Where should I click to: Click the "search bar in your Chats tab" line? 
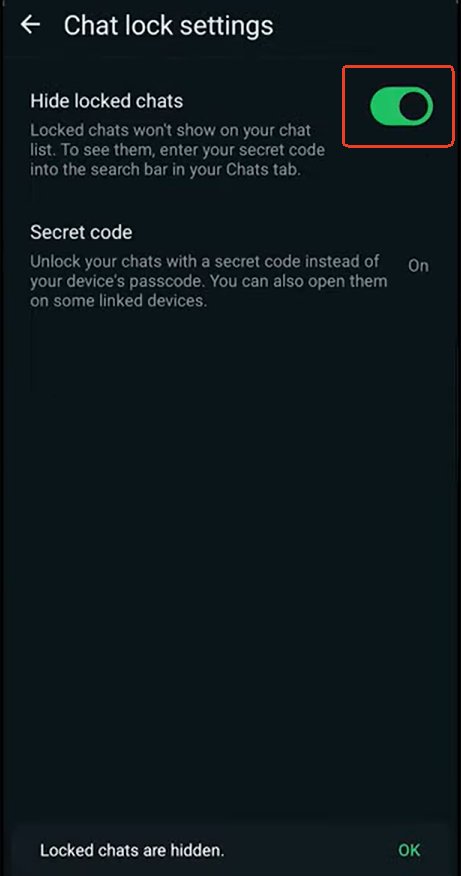pyautogui.click(x=166, y=170)
